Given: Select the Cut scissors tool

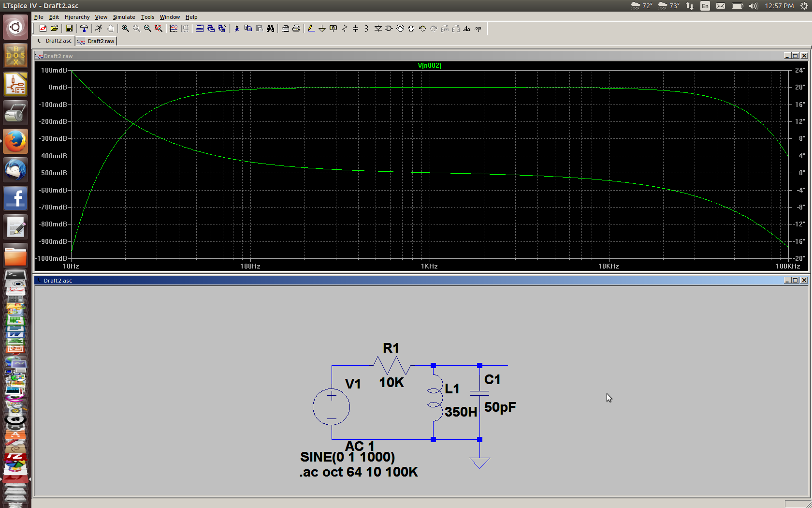Looking at the screenshot, I should coord(237,29).
